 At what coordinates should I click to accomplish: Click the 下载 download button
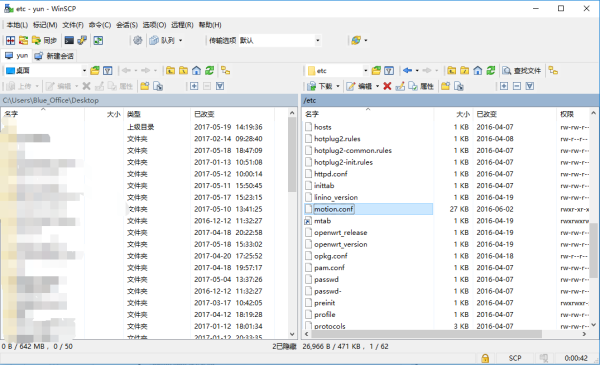[x=320, y=86]
